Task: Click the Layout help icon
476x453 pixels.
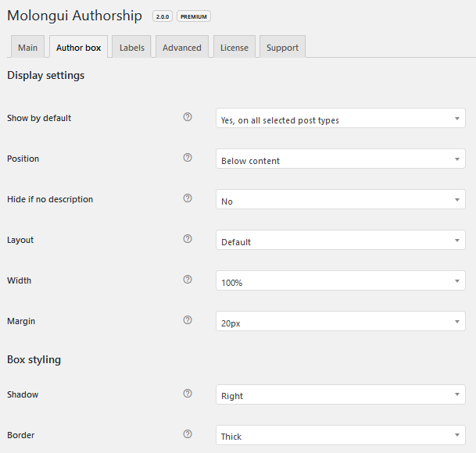Action: [x=188, y=239]
